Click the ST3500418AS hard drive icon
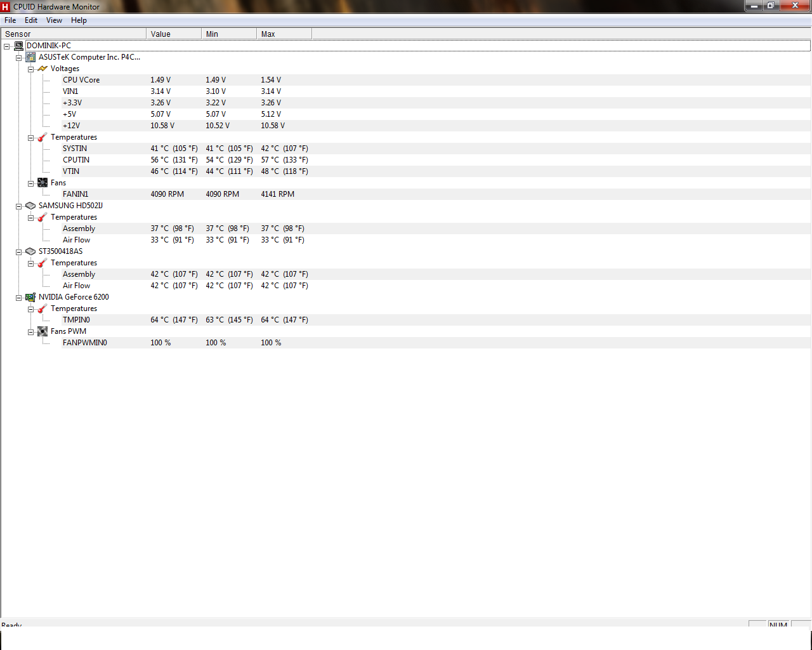The width and height of the screenshot is (812, 650). tap(30, 251)
